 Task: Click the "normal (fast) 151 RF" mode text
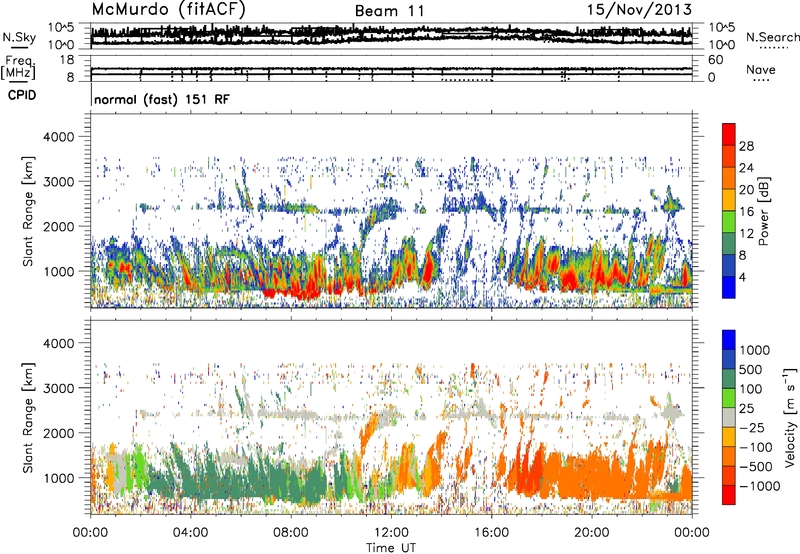[x=162, y=99]
